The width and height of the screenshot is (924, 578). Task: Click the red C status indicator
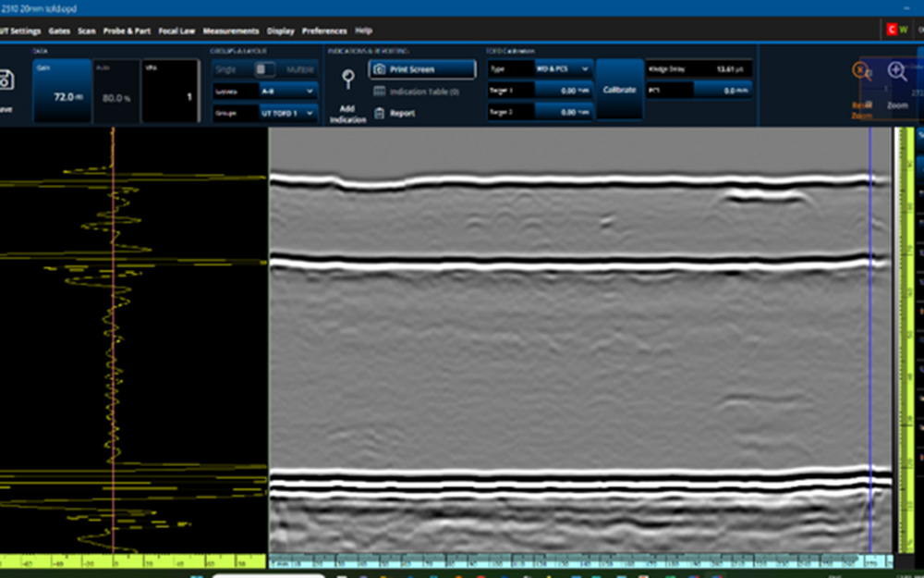click(892, 30)
